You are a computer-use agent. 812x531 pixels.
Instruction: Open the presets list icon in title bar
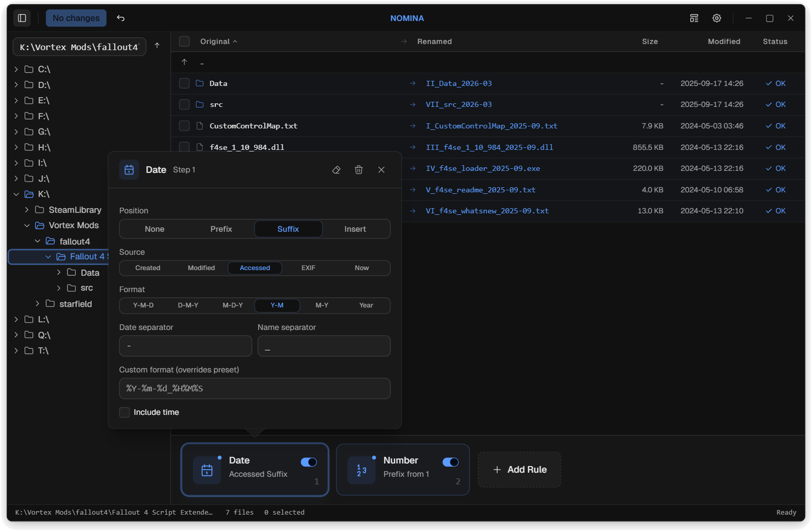coord(694,18)
